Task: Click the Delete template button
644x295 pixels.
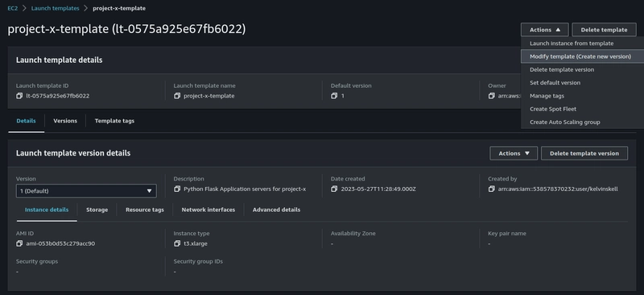Action: point(604,30)
